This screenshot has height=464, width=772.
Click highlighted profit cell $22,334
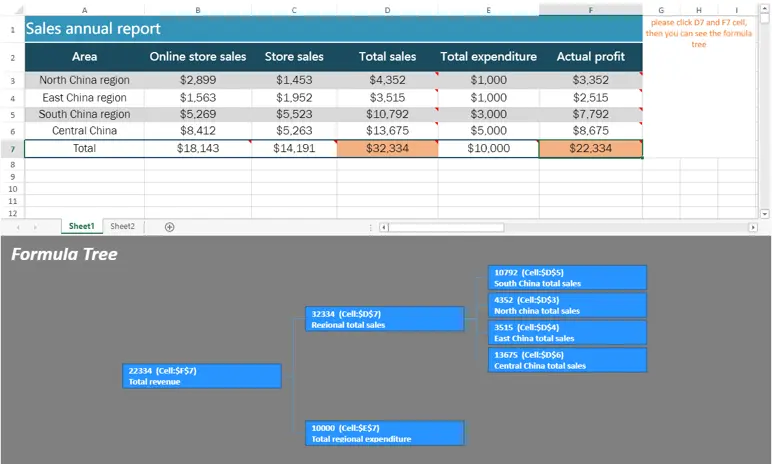(591, 149)
